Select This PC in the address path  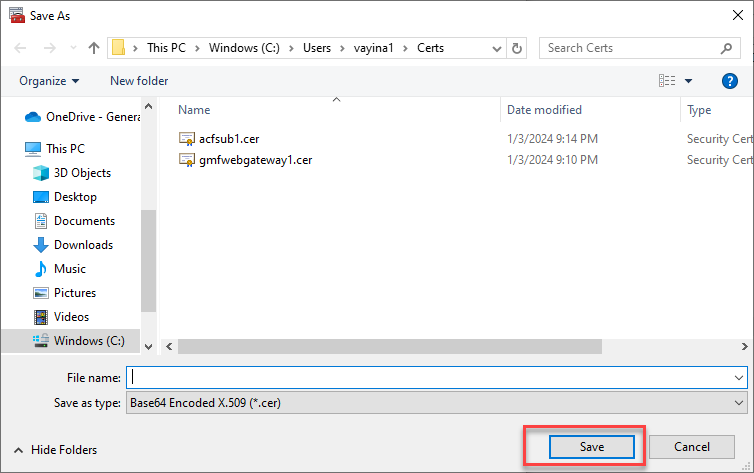click(x=166, y=48)
